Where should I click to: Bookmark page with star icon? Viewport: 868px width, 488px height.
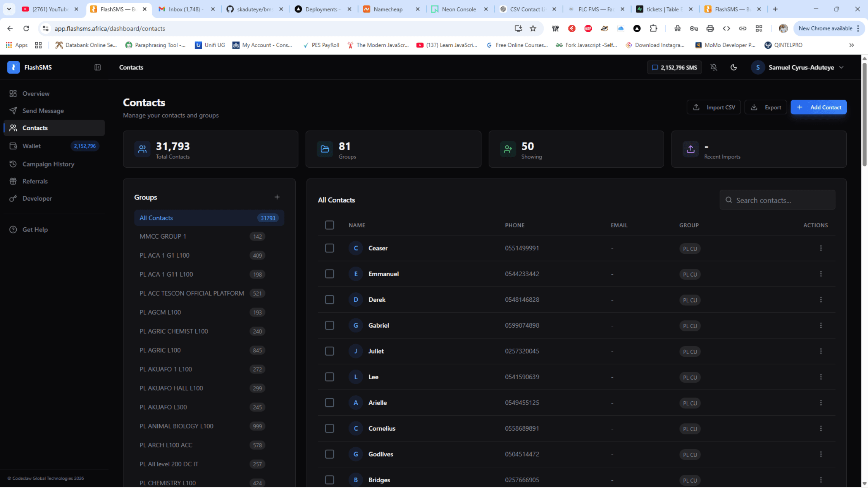click(x=533, y=28)
